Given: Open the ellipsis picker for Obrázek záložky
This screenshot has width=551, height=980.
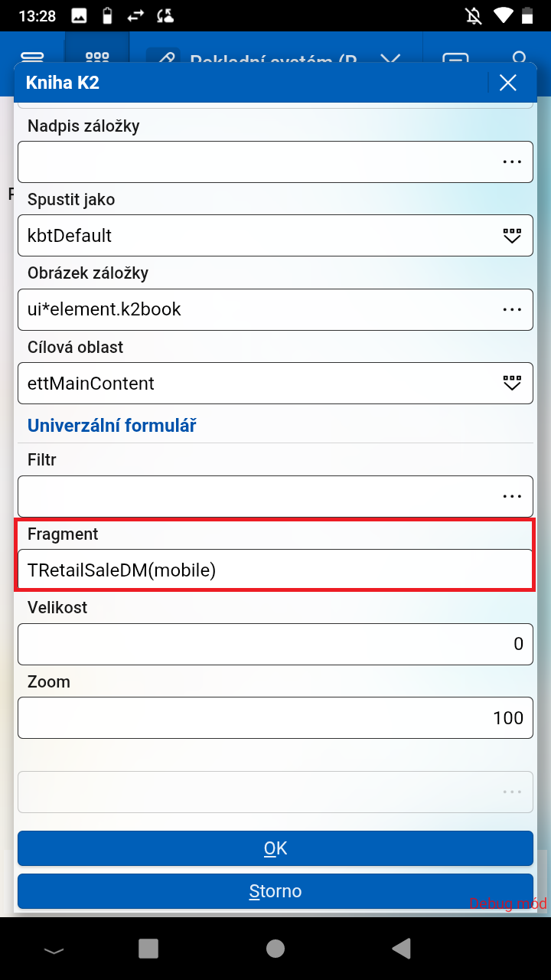Looking at the screenshot, I should [512, 309].
